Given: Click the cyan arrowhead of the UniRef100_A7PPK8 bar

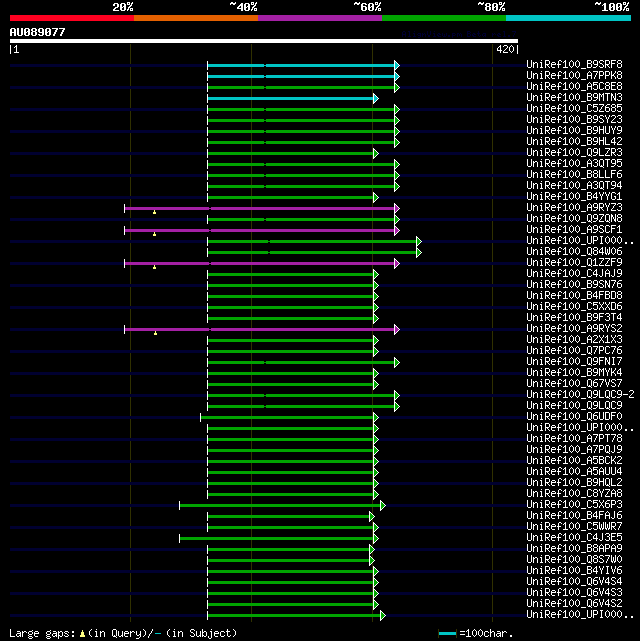Looking at the screenshot, I should 397,76.
